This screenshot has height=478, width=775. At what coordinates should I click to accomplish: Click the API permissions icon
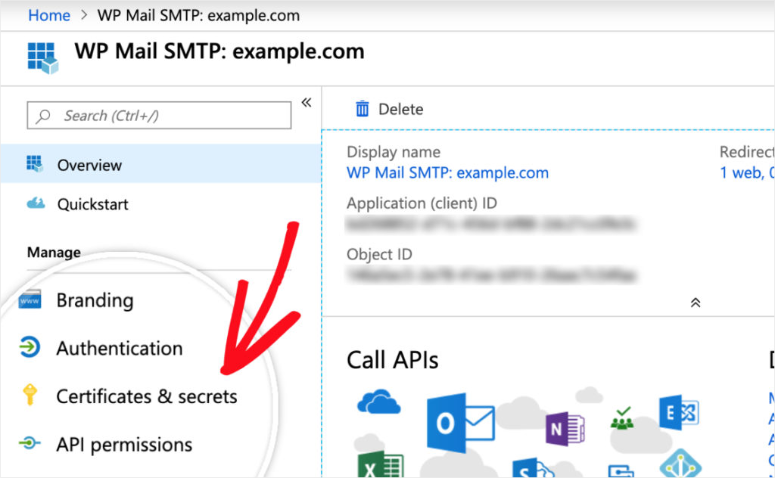(x=30, y=442)
